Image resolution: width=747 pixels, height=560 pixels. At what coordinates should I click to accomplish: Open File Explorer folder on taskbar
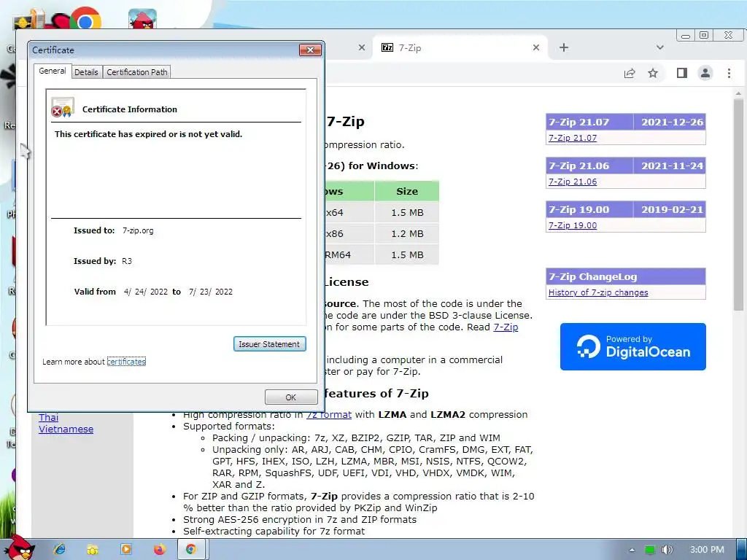coord(93,550)
